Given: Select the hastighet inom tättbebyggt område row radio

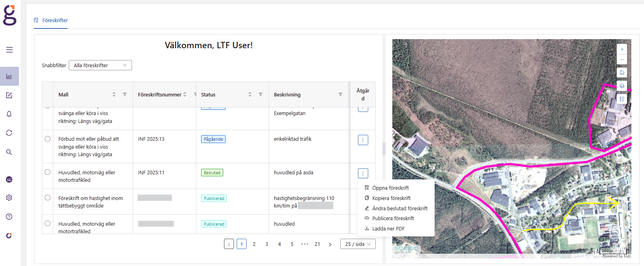Looking at the screenshot, I should 48,198.
